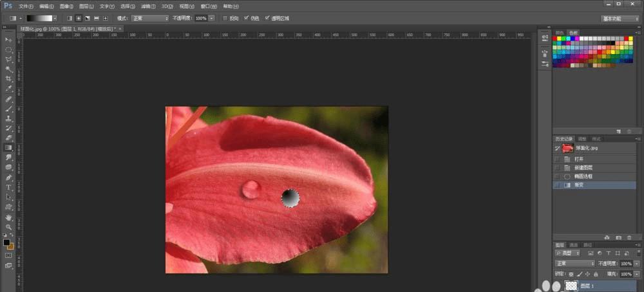Open the 模式 blend mode dropdown
Viewport: 644px width, 292px height.
150,18
